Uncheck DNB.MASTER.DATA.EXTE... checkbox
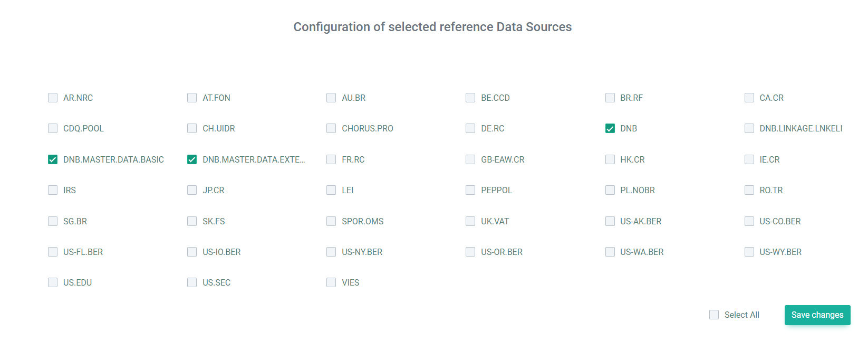Screen dimensions: 868x341 192,159
